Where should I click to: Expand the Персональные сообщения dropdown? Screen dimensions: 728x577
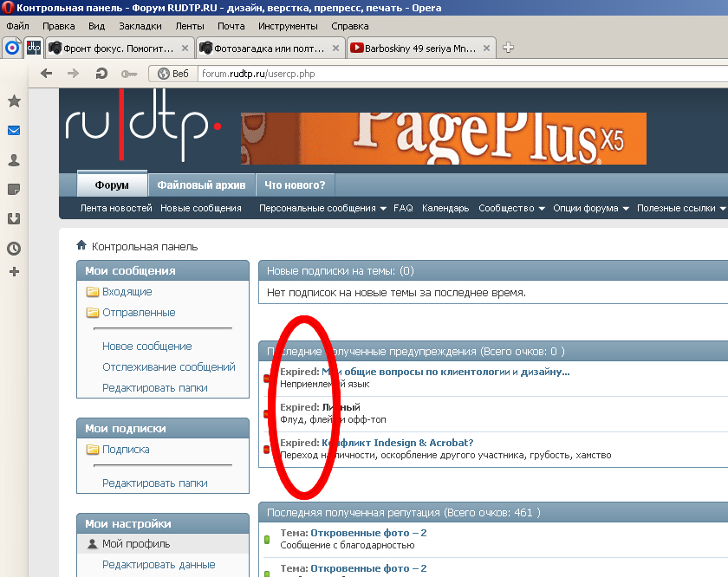[383, 209]
